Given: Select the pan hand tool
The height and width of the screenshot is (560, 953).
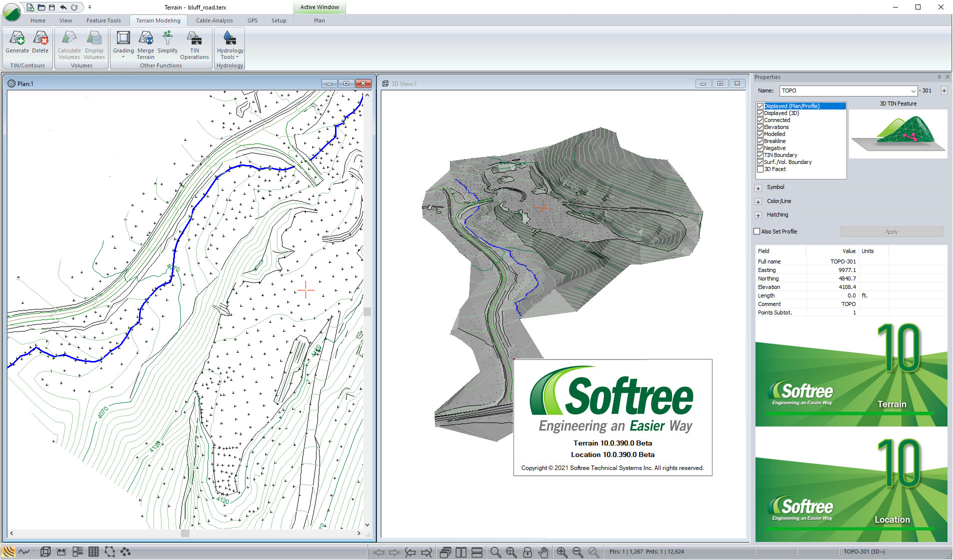Looking at the screenshot, I should [543, 552].
